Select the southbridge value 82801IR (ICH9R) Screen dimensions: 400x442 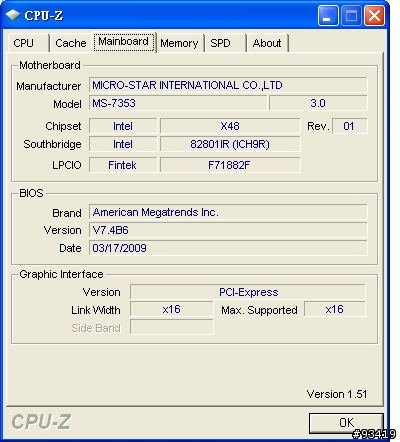(230, 144)
